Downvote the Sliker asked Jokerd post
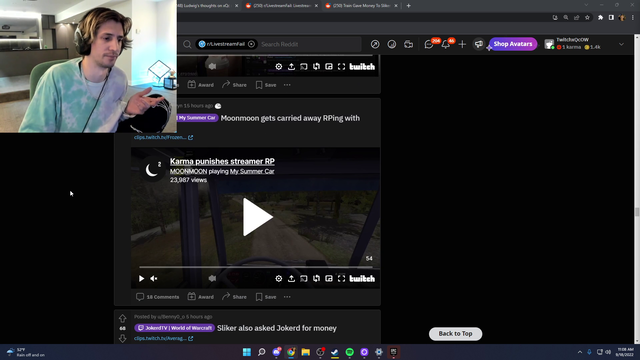The width and height of the screenshot is (640, 360). click(122, 338)
